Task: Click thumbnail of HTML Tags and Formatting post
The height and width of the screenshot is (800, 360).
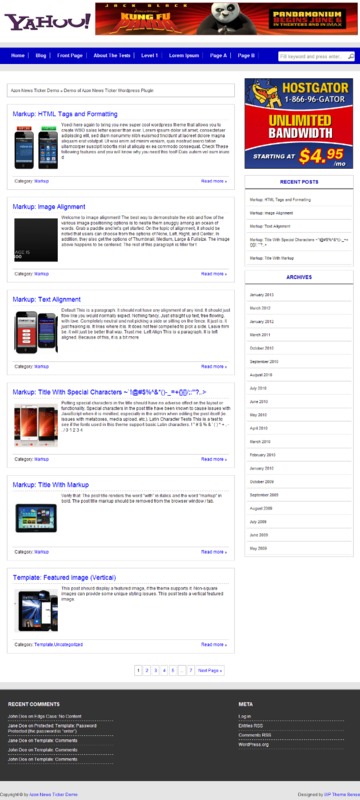Action: tap(36, 147)
